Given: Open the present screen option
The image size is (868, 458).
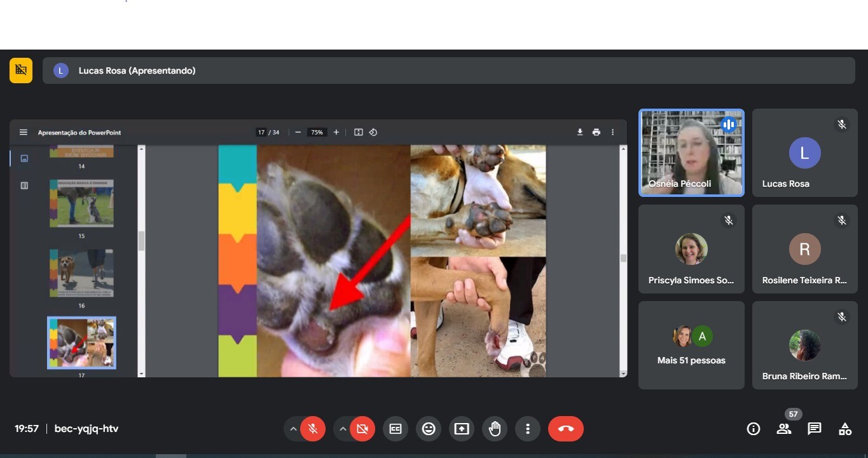Looking at the screenshot, I should click(x=462, y=429).
